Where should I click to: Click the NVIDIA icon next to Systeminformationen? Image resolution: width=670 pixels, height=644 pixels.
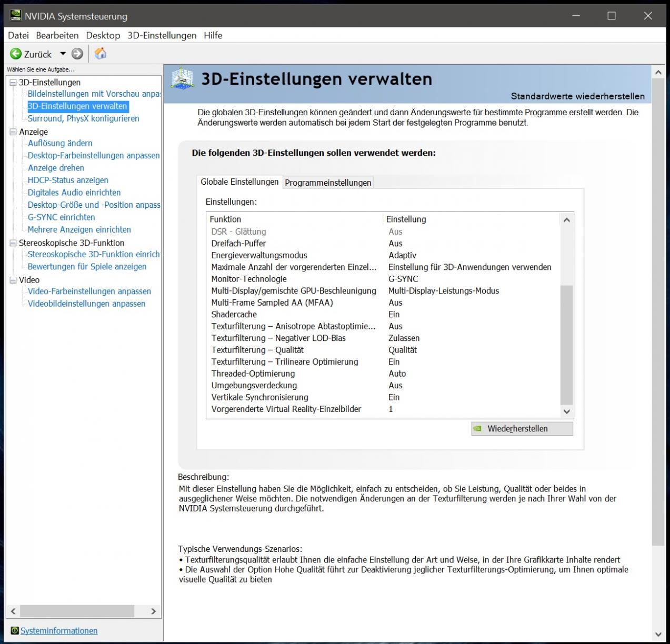click(14, 630)
